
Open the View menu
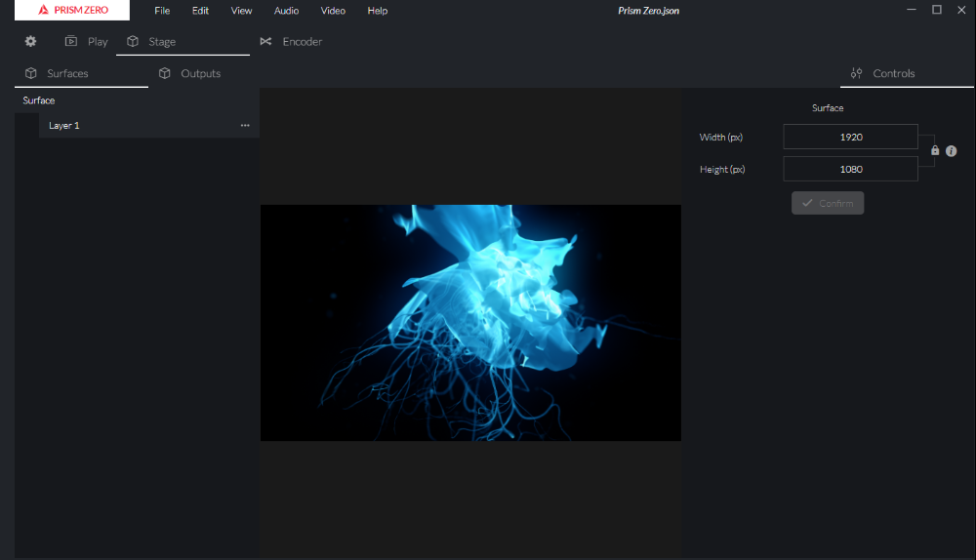tap(241, 11)
